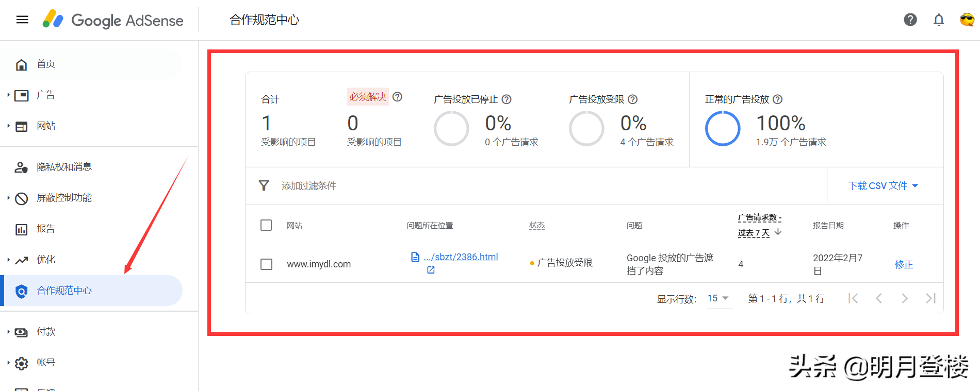Image resolution: width=980 pixels, height=391 pixels.
Task: Click the www.imydl.com site cell
Action: tap(319, 264)
